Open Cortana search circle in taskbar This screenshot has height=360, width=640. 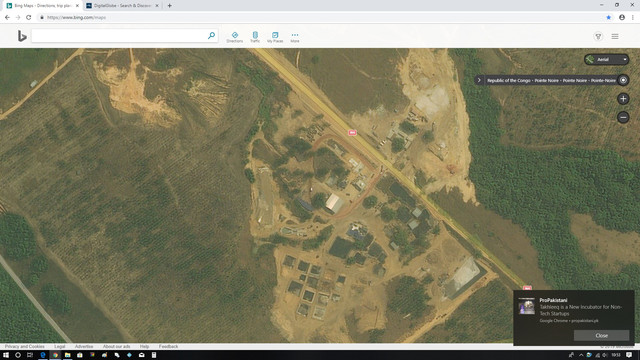18,355
